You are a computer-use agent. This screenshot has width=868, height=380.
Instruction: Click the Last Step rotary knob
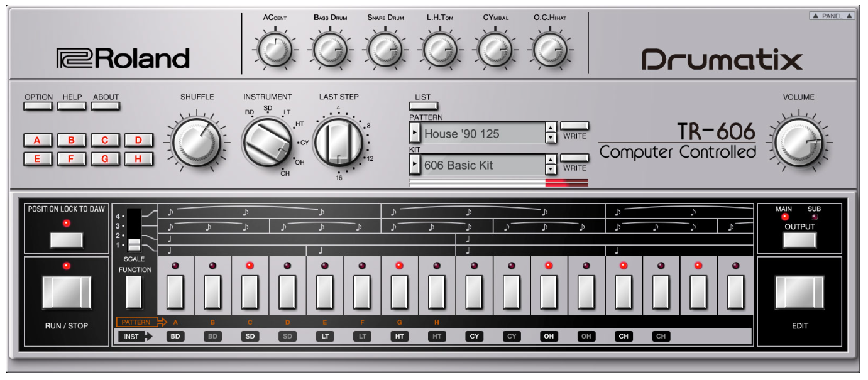click(339, 142)
